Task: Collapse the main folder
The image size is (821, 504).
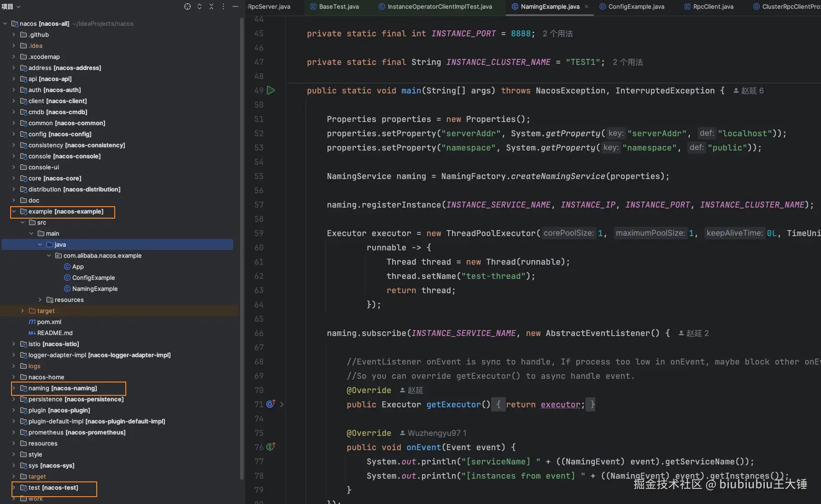Action: 31,233
